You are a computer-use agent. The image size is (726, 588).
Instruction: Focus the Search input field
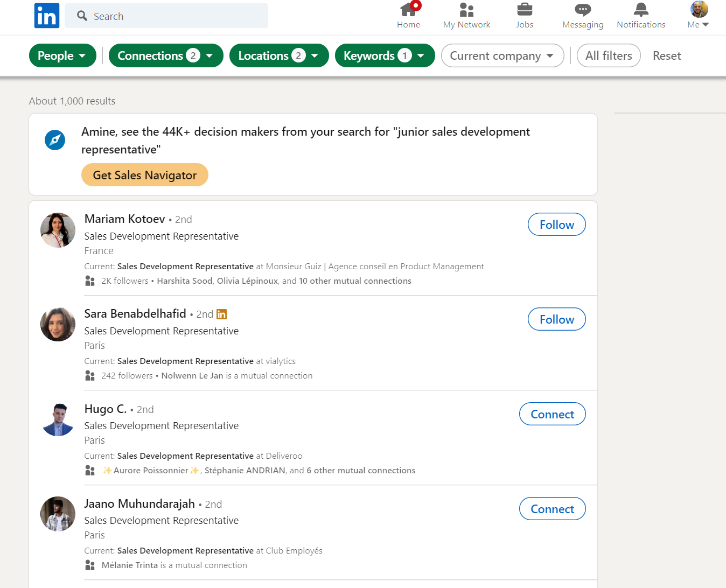(x=166, y=16)
